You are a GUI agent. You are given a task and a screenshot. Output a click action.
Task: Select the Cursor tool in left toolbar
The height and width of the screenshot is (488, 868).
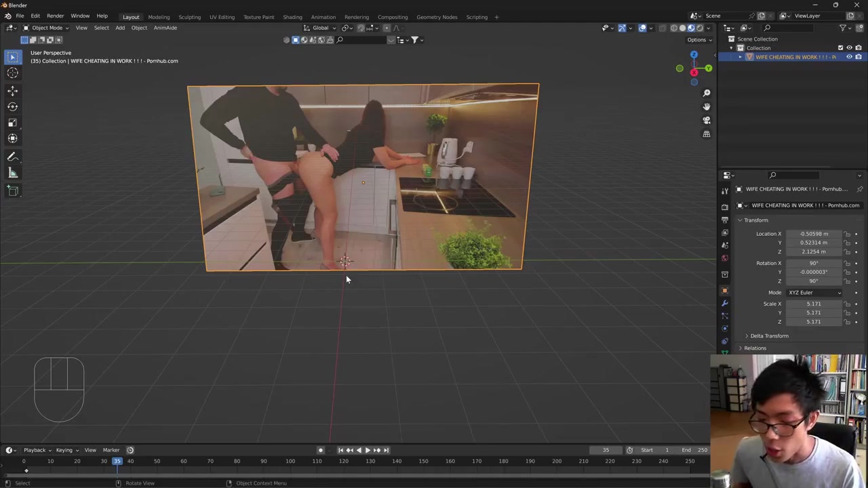click(12, 73)
